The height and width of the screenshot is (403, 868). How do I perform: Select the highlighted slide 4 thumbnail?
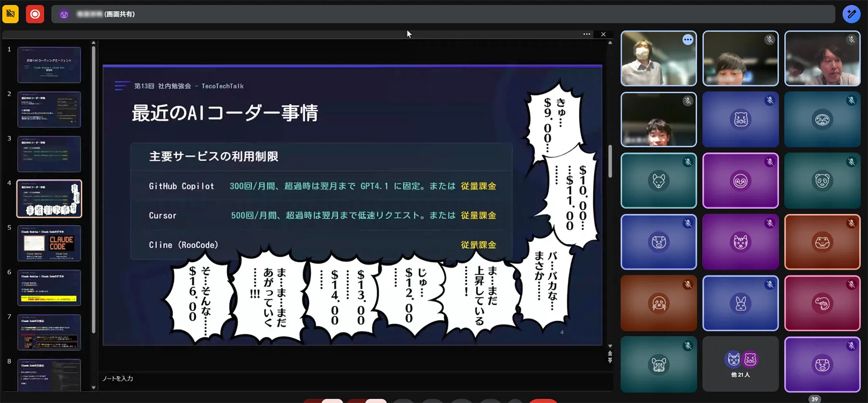coord(49,199)
